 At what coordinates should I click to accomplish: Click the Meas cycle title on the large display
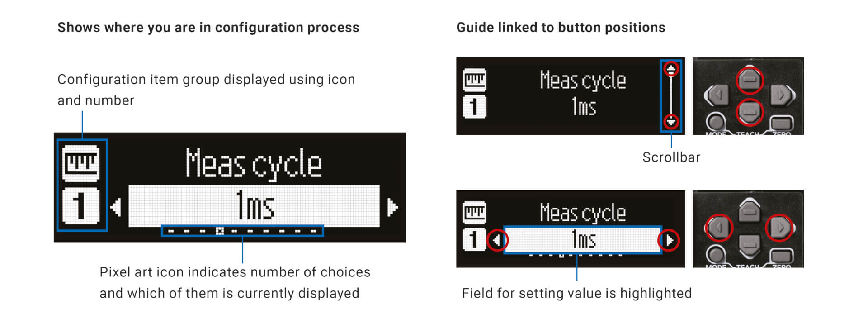click(254, 163)
